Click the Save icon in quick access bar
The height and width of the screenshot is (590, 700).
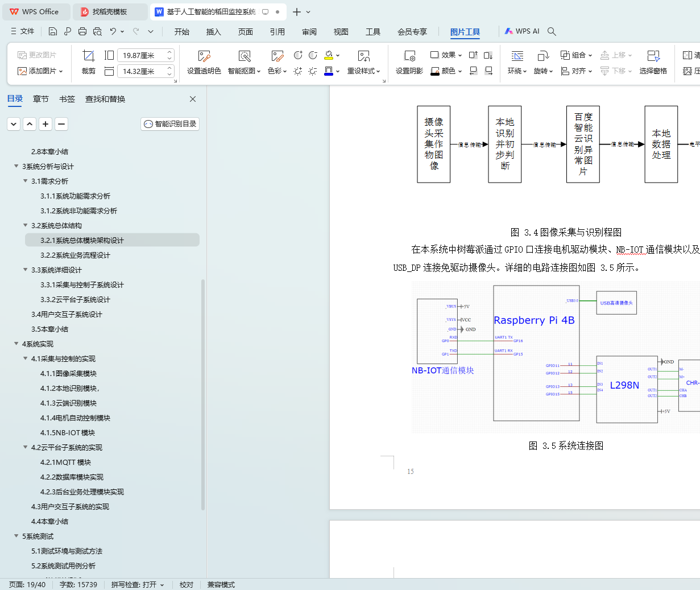click(53, 31)
